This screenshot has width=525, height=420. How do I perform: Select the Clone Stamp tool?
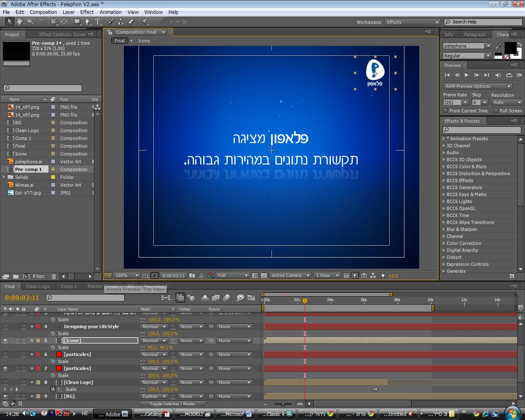point(121,22)
